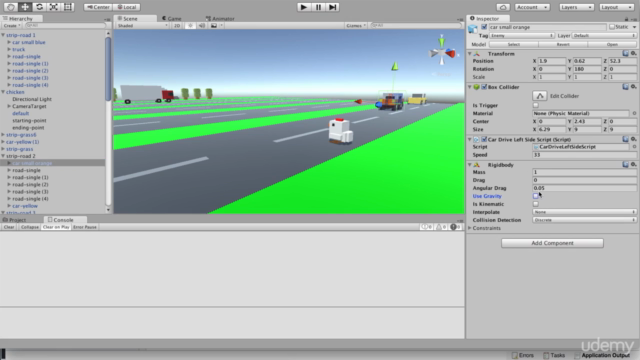Switch to the Animator tab
This screenshot has width=640, height=360.
[x=220, y=18]
